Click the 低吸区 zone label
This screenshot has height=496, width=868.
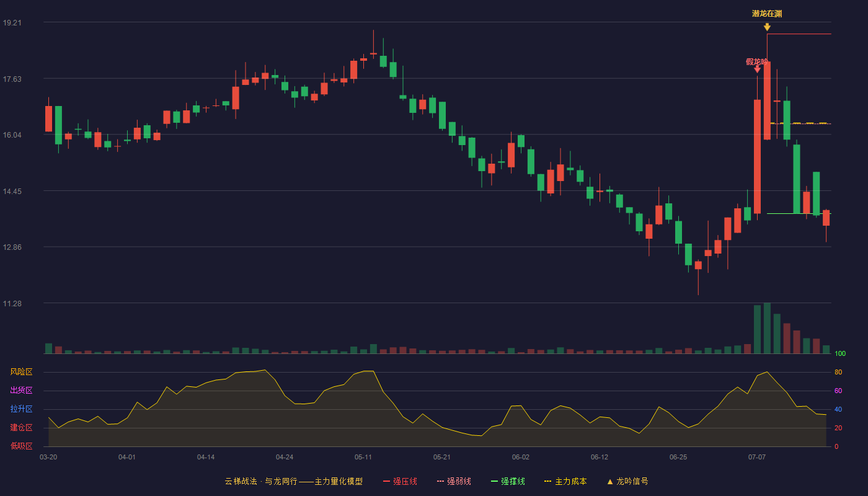pyautogui.click(x=21, y=446)
